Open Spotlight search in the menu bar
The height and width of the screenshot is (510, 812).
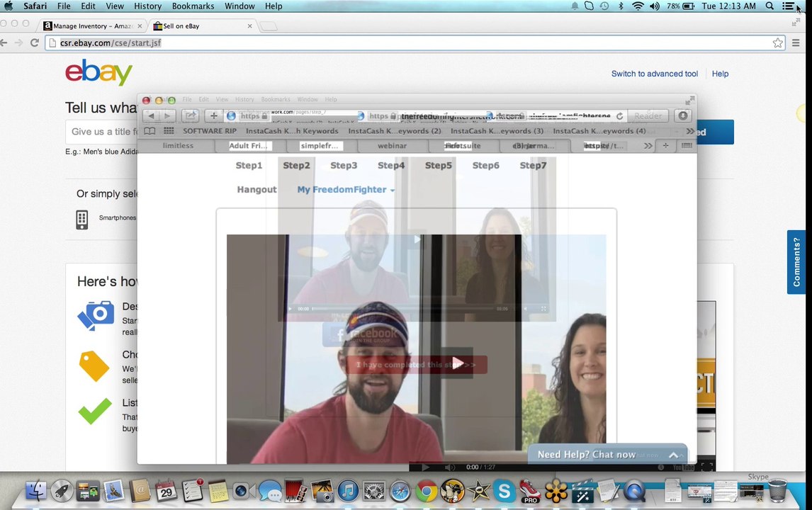coord(769,6)
